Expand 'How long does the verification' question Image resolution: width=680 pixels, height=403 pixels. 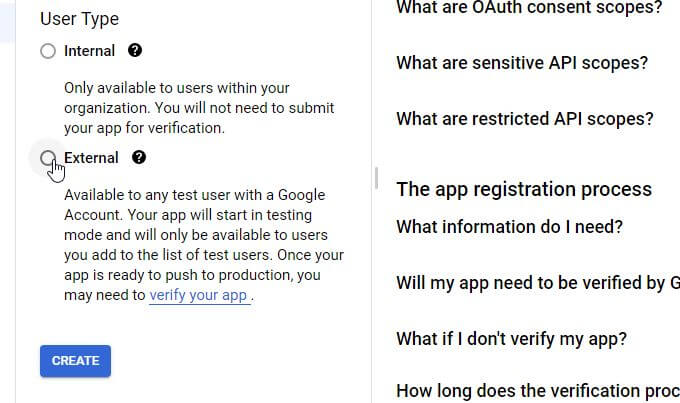pos(537,391)
